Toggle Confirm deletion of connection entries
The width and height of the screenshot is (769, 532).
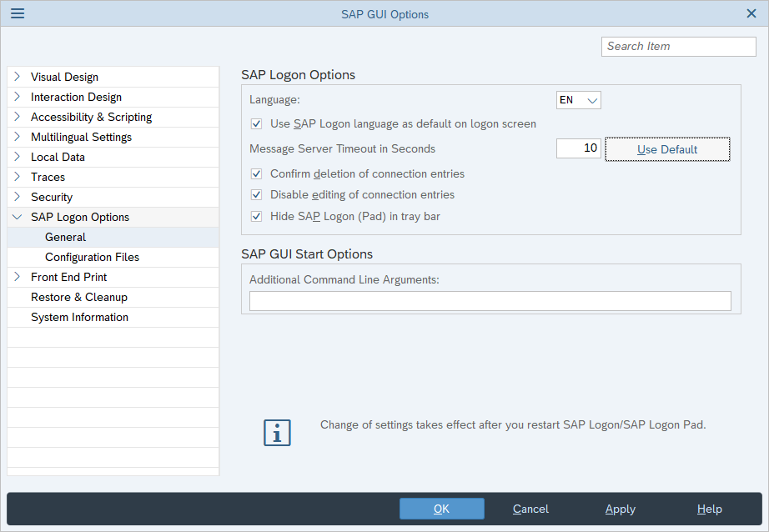257,173
